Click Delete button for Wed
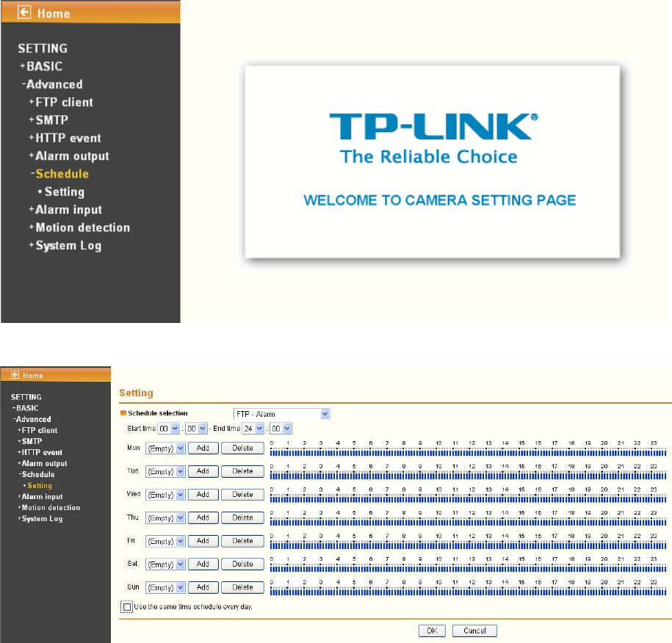 pyautogui.click(x=242, y=494)
